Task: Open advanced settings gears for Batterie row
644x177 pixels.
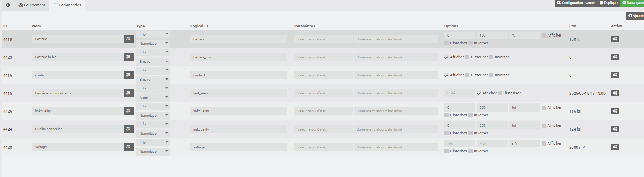Action: click(x=615, y=39)
